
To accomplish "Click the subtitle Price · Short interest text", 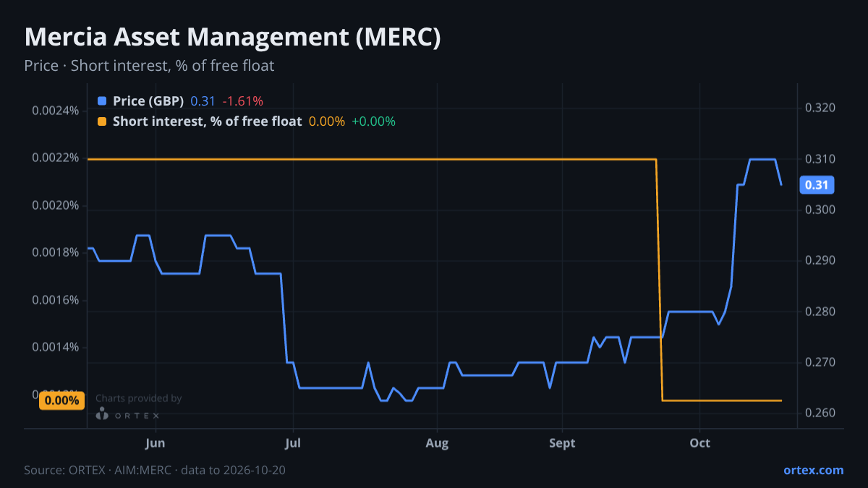I will tap(149, 66).
